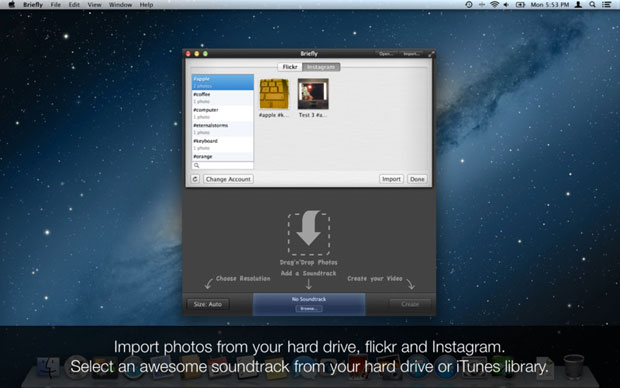620x388 pixels.
Task: Switch to the Flickr tab
Action: click(290, 67)
